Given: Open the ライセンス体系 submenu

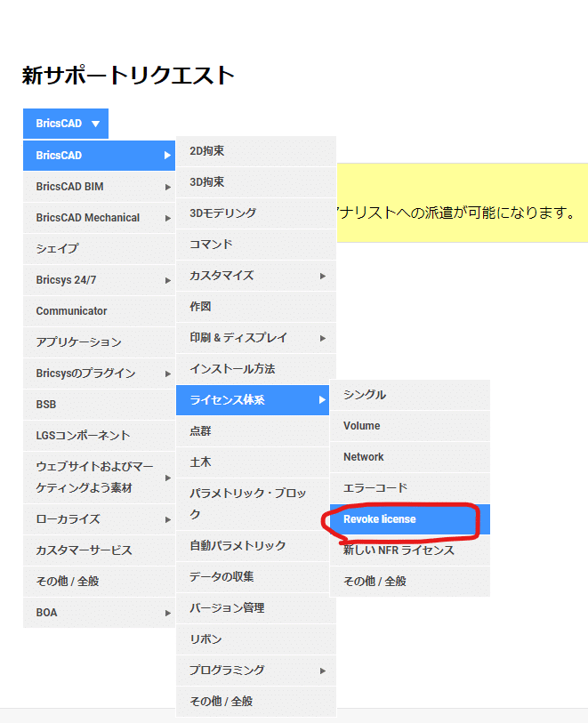Looking at the screenshot, I should 253,400.
